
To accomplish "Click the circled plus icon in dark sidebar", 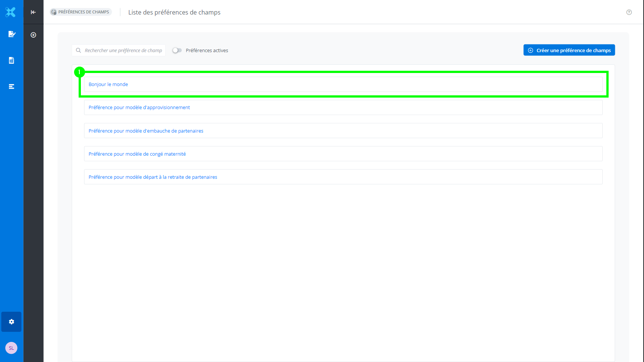I will (x=33, y=35).
